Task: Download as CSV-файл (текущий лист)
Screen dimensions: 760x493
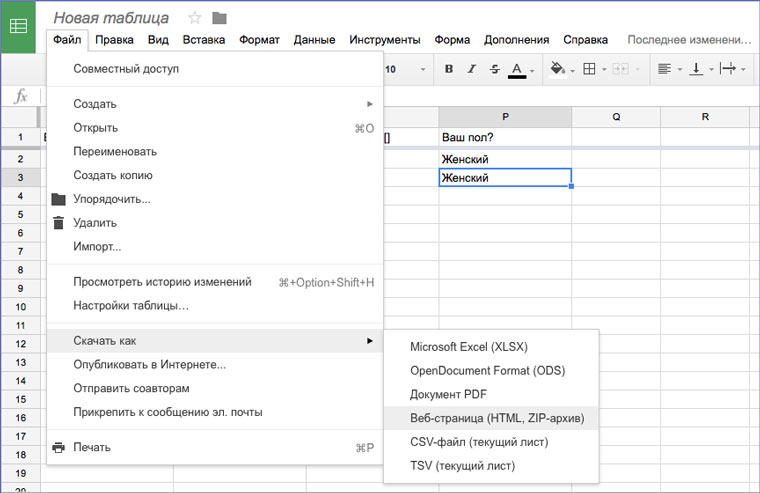Action: click(491, 442)
